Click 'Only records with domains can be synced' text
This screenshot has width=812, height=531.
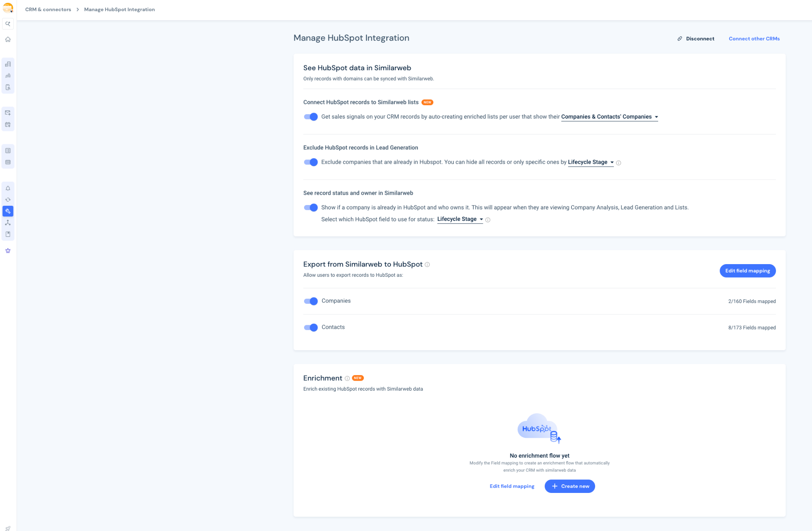[x=368, y=79]
